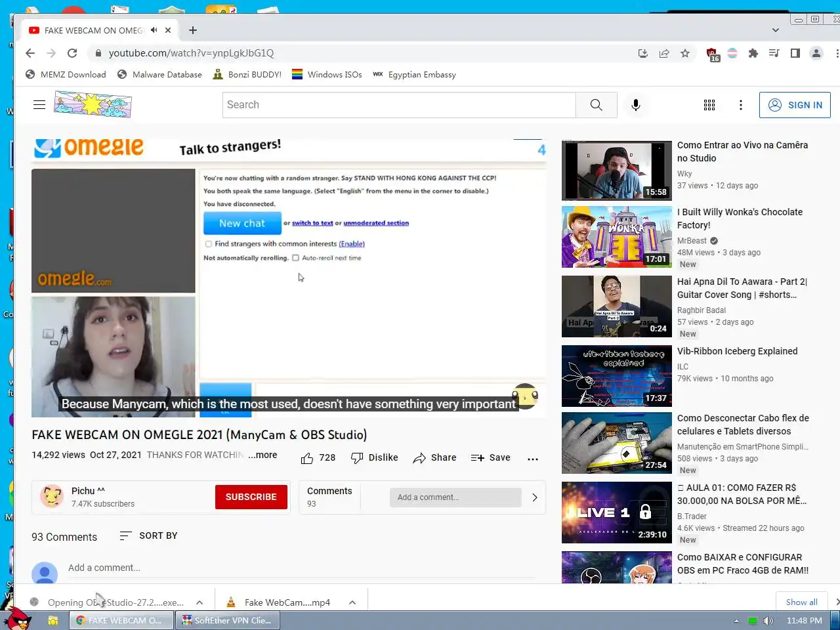This screenshot has width=840, height=630.
Task: Open the YouTube hamburger guide menu
Action: [39, 104]
